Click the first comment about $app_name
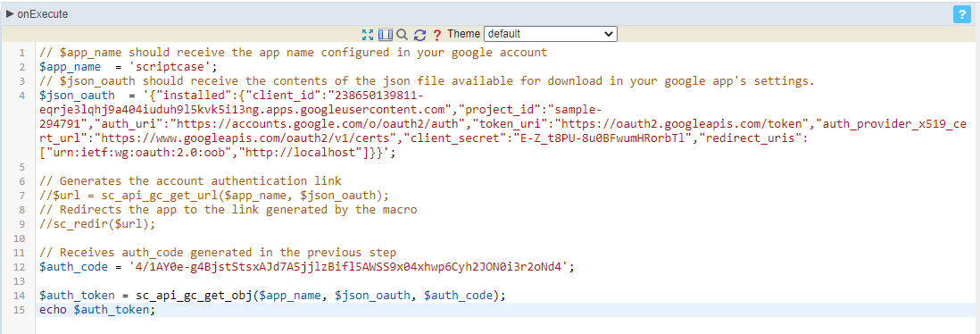Viewport: 980px width, 334px height. pos(293,53)
